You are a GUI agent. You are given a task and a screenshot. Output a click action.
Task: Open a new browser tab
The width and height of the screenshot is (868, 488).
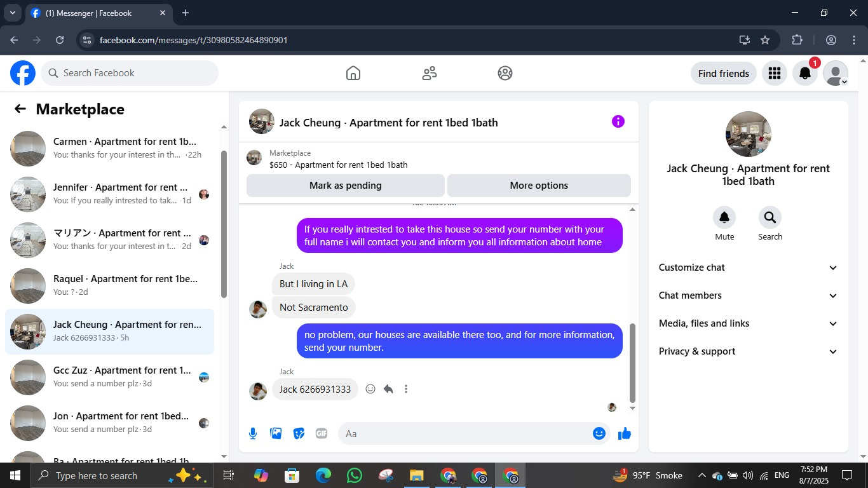point(186,13)
